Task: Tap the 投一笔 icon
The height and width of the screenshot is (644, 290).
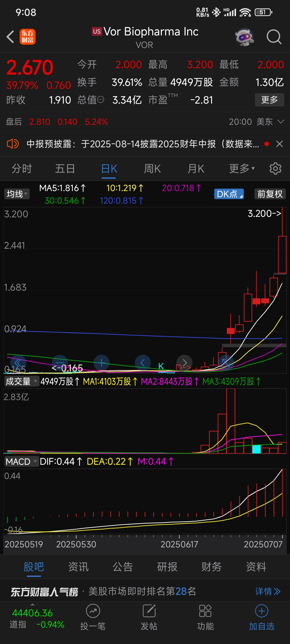Action: pyautogui.click(x=93, y=611)
